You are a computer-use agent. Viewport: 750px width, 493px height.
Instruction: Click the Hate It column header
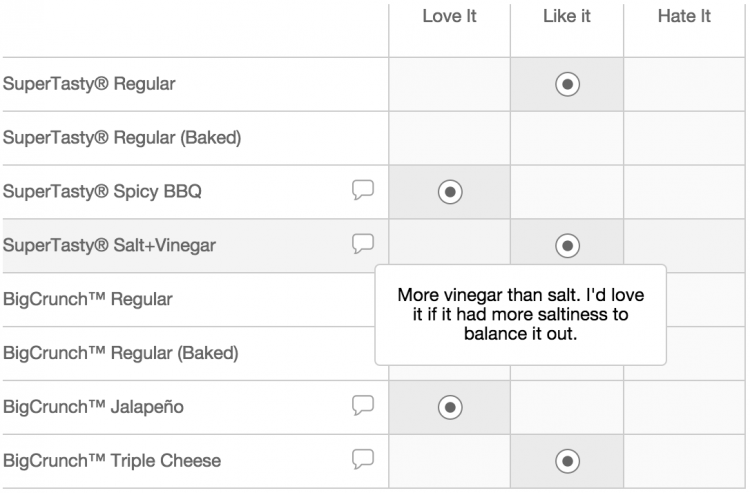pos(684,16)
